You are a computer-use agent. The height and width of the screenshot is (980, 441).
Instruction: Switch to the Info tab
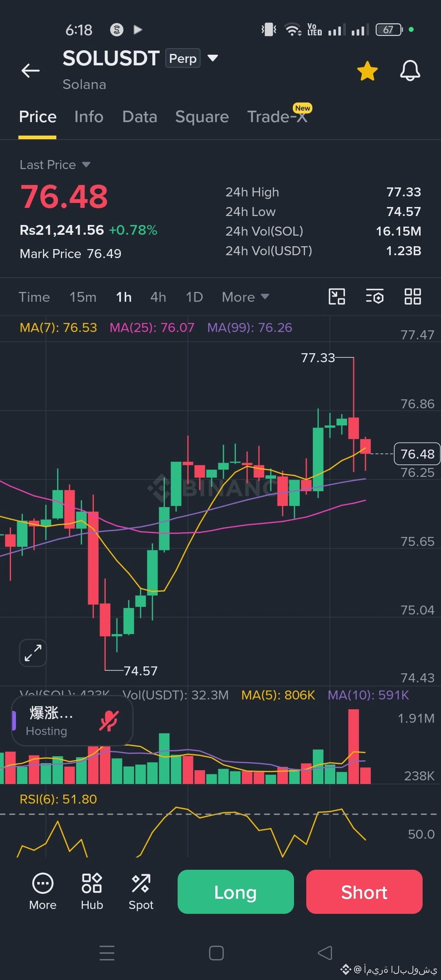pos(89,117)
